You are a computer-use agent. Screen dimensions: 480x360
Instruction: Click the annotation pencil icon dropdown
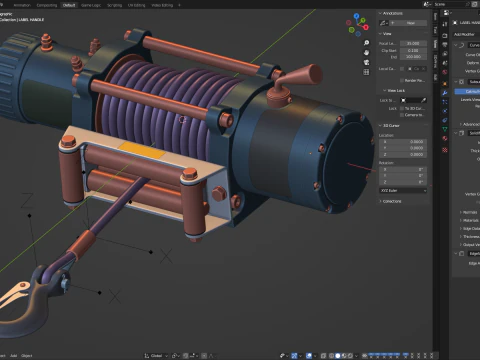tap(384, 23)
